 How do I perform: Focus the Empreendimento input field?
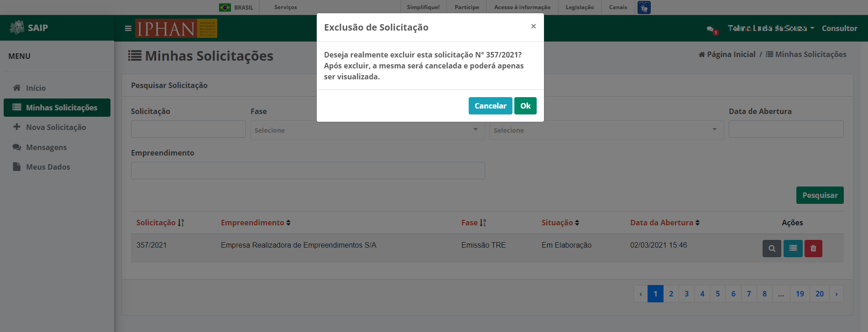[x=308, y=171]
